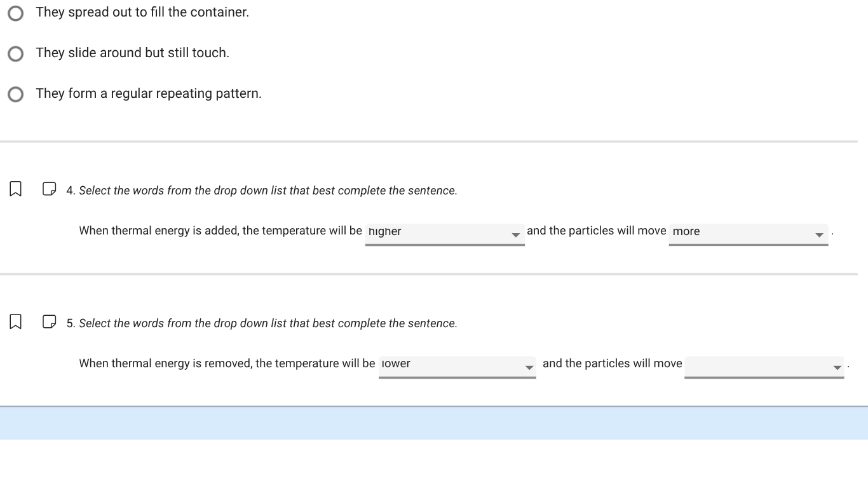868x488 pixels.
Task: Open the 'more' particle movement dropdown field
Action: [x=740, y=232]
